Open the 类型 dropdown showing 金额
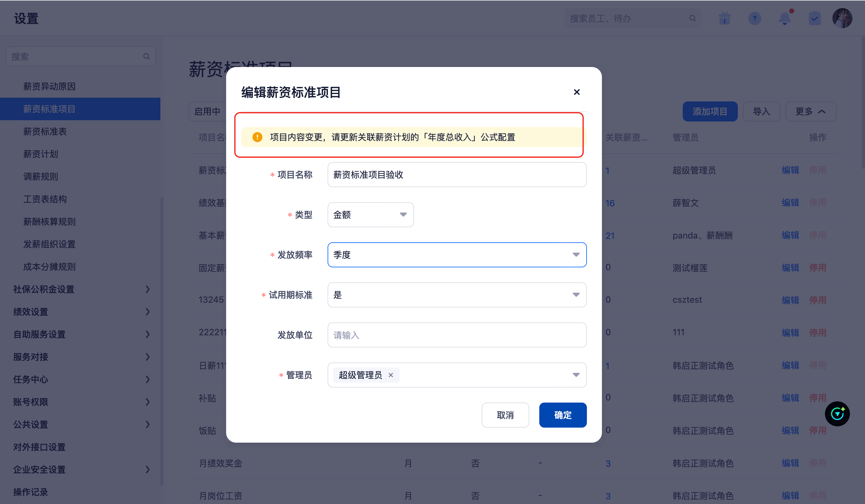The width and height of the screenshot is (865, 504). [371, 215]
